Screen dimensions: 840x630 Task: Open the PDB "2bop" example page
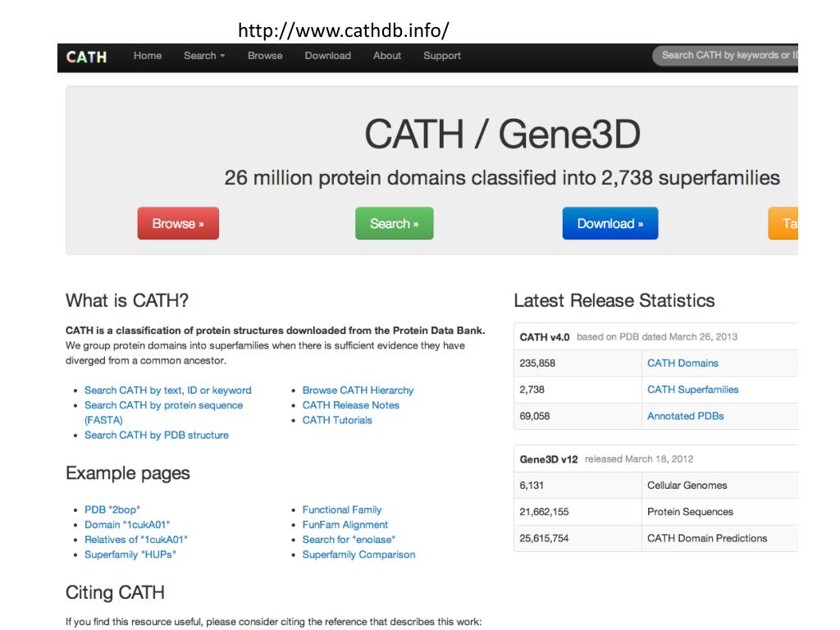point(112,510)
